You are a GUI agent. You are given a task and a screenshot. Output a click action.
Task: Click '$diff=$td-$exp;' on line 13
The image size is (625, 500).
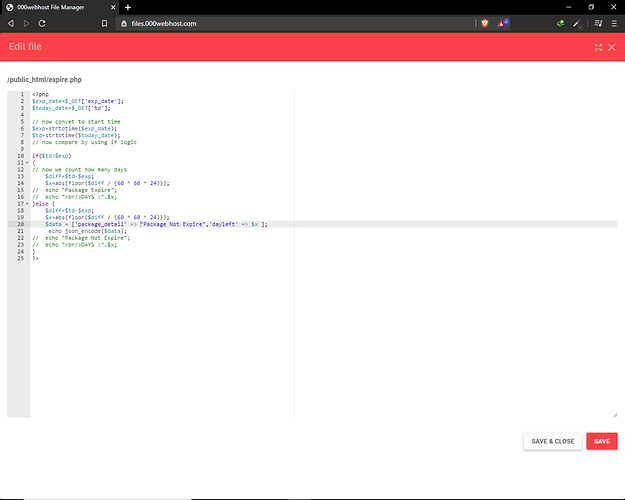click(x=69, y=176)
